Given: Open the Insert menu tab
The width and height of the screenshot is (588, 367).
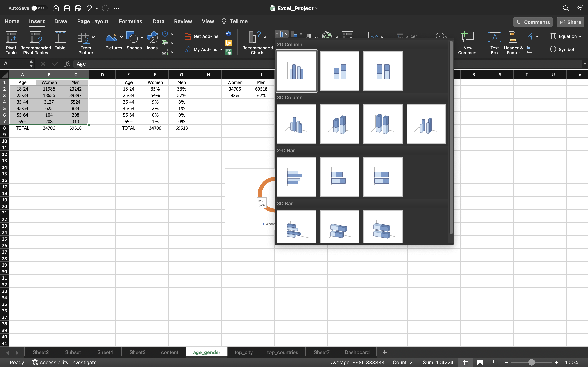Looking at the screenshot, I should (37, 21).
